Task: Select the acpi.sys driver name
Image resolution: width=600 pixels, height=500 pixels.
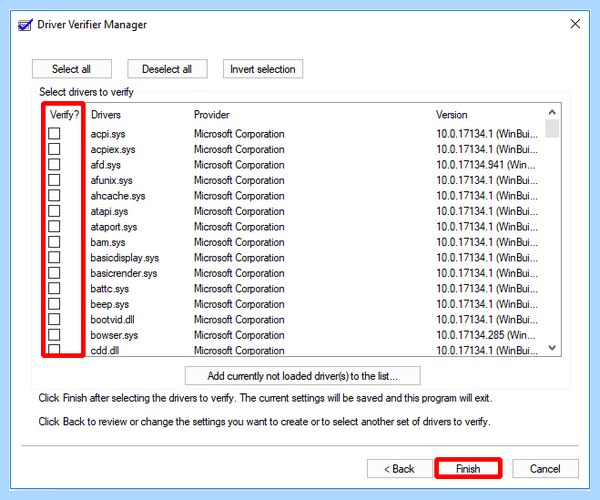Action: coord(108,134)
